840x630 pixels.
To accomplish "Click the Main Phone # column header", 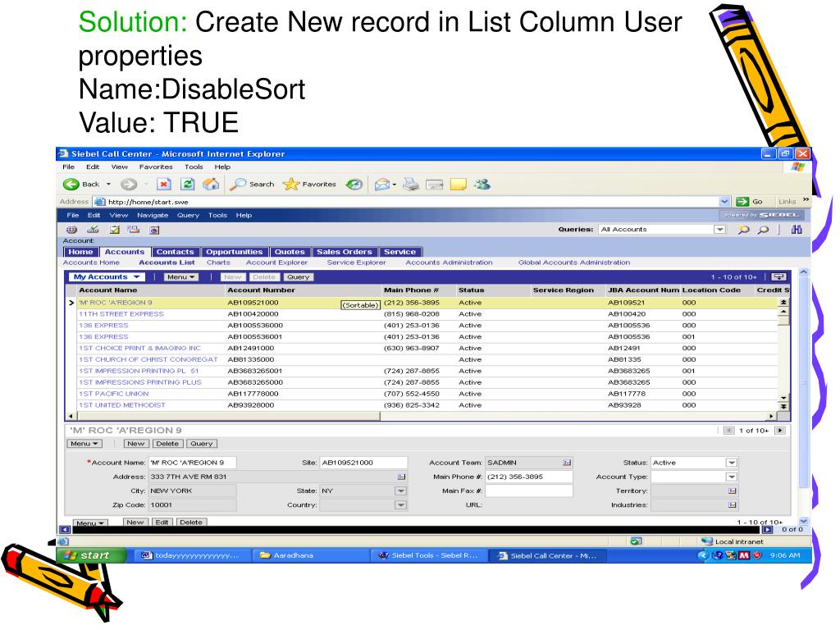I will click(412, 290).
